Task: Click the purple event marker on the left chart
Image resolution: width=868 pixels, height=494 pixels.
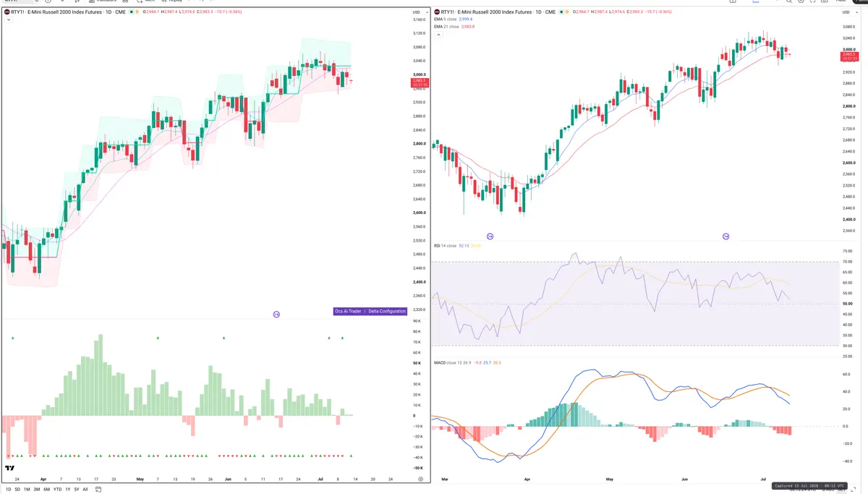Action: point(276,314)
